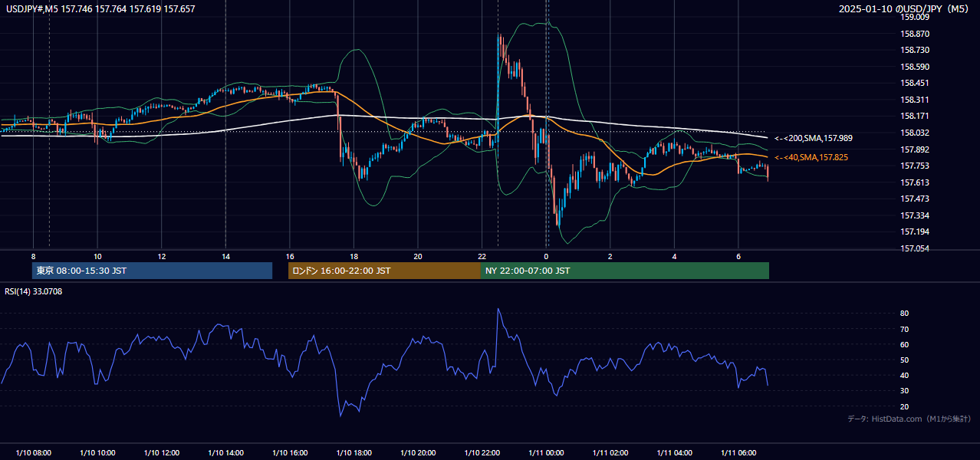980x460 pixels.
Task: Click RSI scale value 80
Action: (x=904, y=314)
